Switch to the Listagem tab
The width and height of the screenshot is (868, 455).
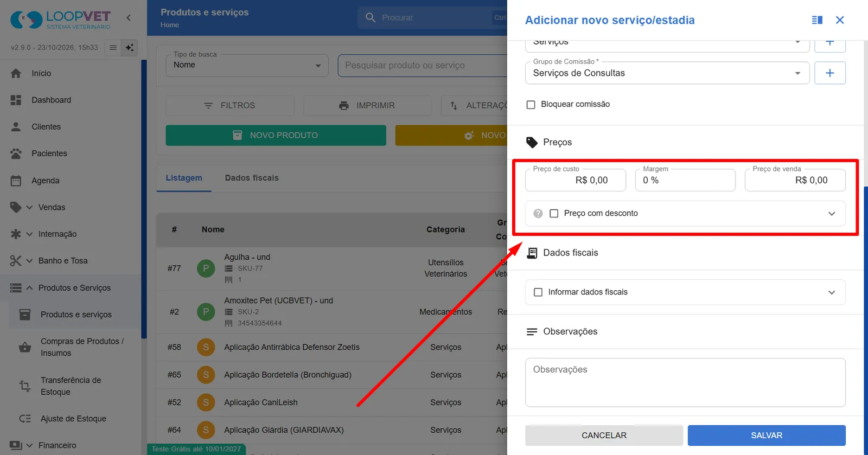(x=184, y=178)
